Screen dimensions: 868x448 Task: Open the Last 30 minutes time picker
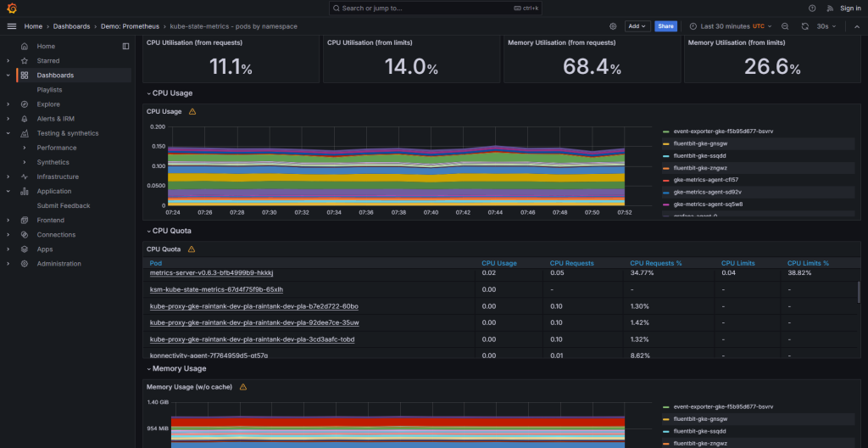731,26
